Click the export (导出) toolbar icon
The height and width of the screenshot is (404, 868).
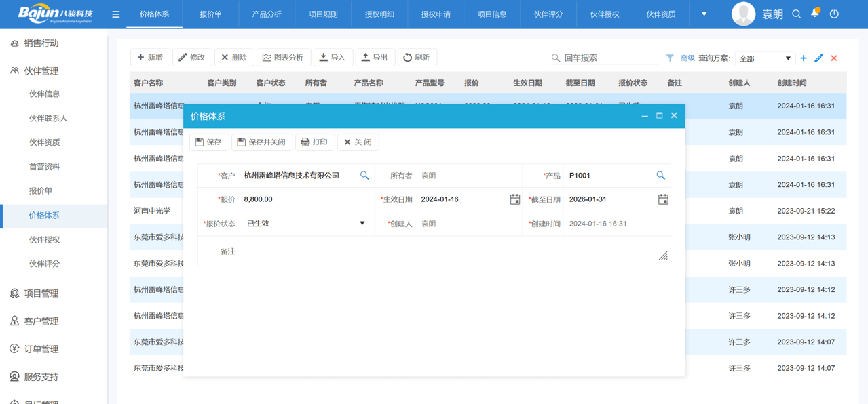(366, 58)
